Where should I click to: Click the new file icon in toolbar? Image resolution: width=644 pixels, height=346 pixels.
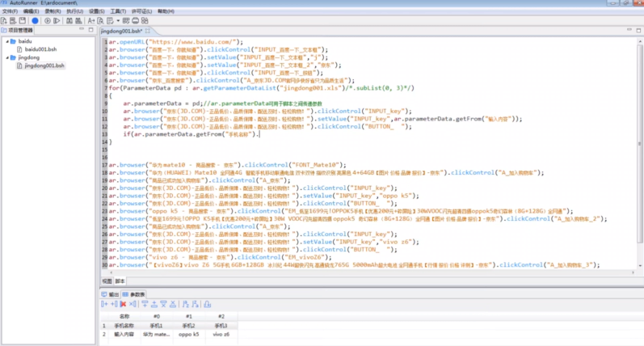tap(5, 21)
